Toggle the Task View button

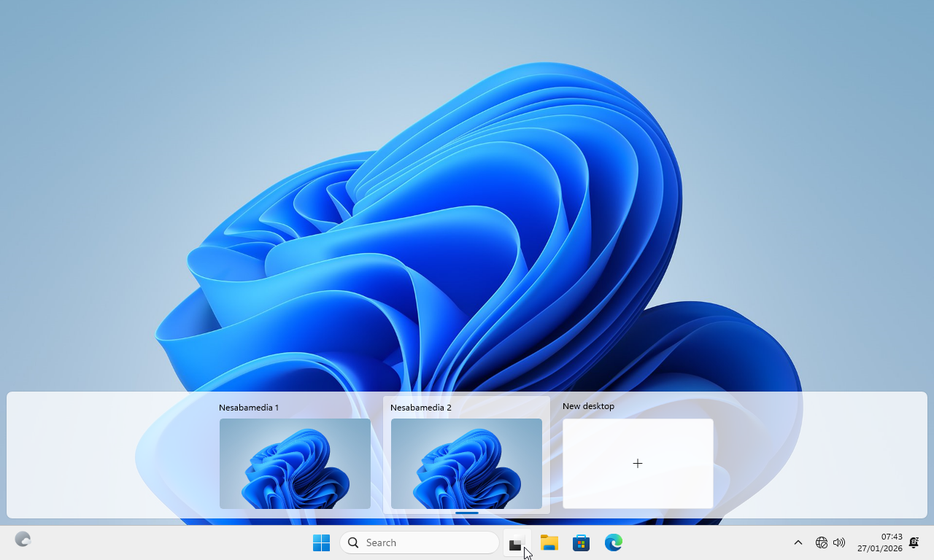pyautogui.click(x=516, y=543)
